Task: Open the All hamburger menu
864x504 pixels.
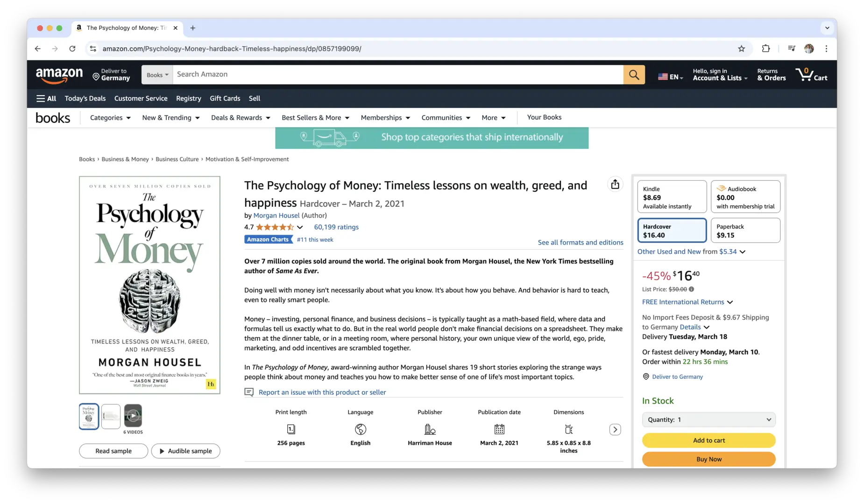Action: click(x=46, y=98)
